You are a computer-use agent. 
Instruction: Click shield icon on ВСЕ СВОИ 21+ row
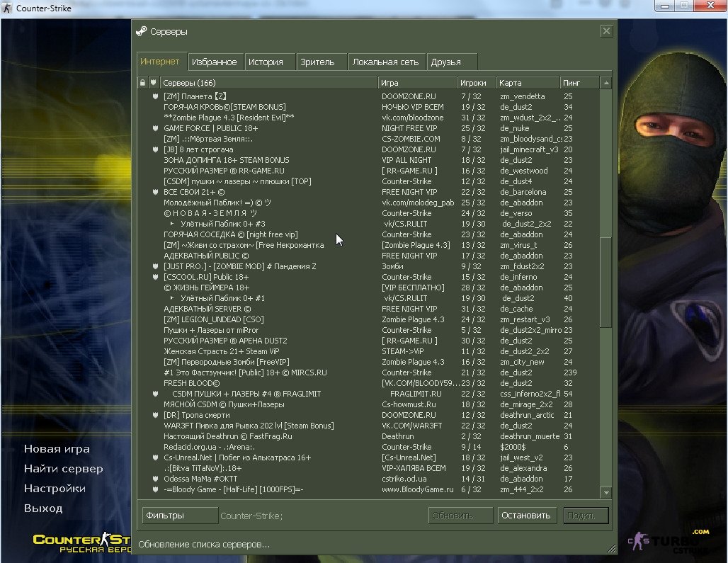(x=155, y=192)
